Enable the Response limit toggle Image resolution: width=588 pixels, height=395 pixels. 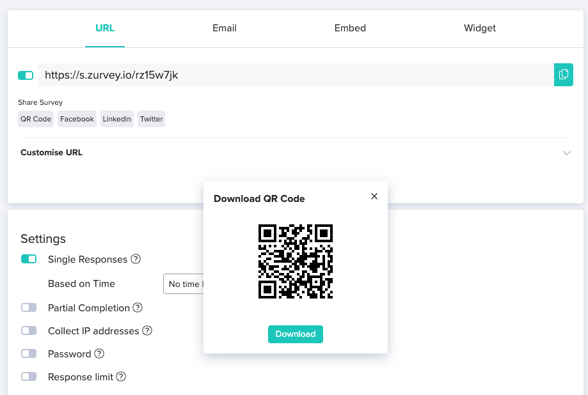click(x=29, y=376)
